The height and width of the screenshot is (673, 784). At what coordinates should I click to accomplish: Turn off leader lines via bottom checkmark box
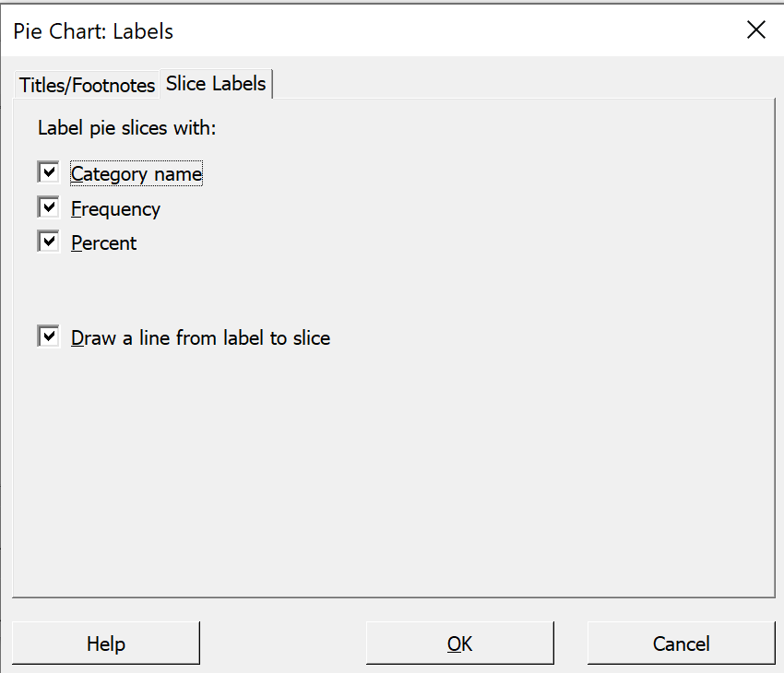[49, 336]
